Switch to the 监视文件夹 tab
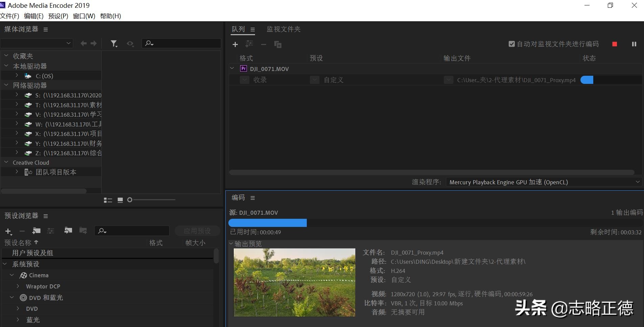 pos(283,29)
